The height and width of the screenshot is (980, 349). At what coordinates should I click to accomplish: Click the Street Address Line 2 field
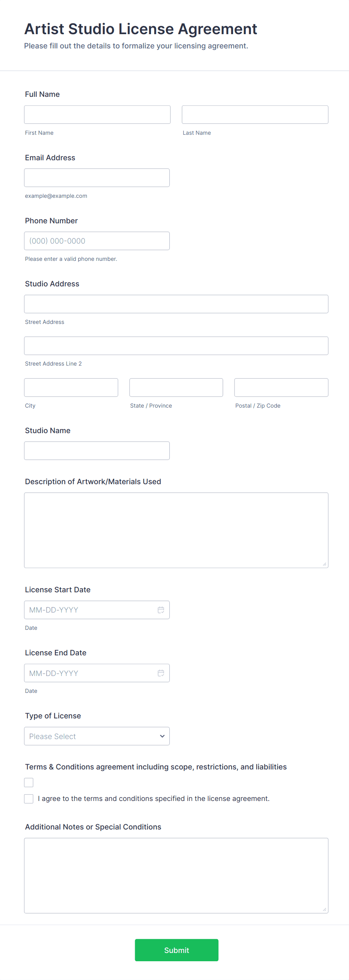[176, 346]
